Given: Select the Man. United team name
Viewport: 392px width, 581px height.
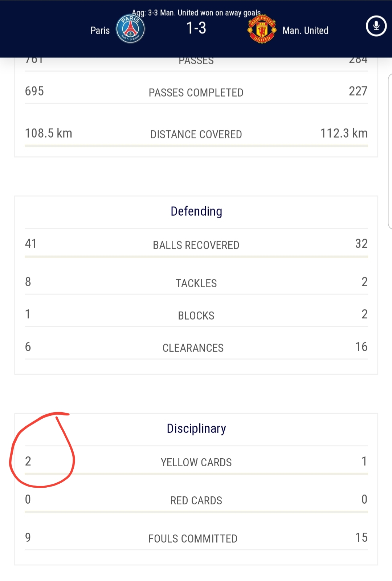Looking at the screenshot, I should coord(305,31).
